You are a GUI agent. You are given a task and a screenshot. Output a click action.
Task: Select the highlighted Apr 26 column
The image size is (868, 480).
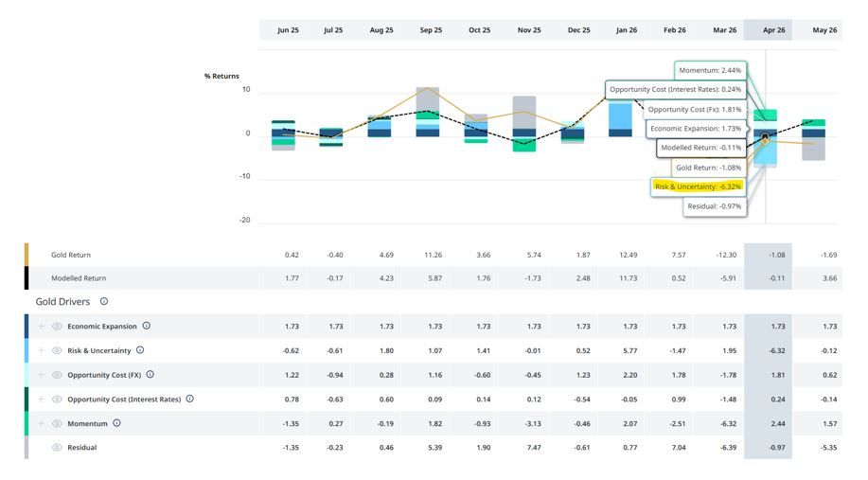click(x=768, y=30)
